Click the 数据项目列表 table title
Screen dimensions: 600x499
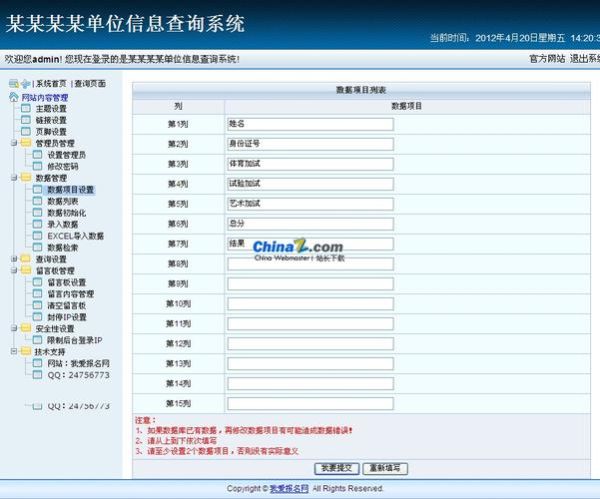[361, 90]
